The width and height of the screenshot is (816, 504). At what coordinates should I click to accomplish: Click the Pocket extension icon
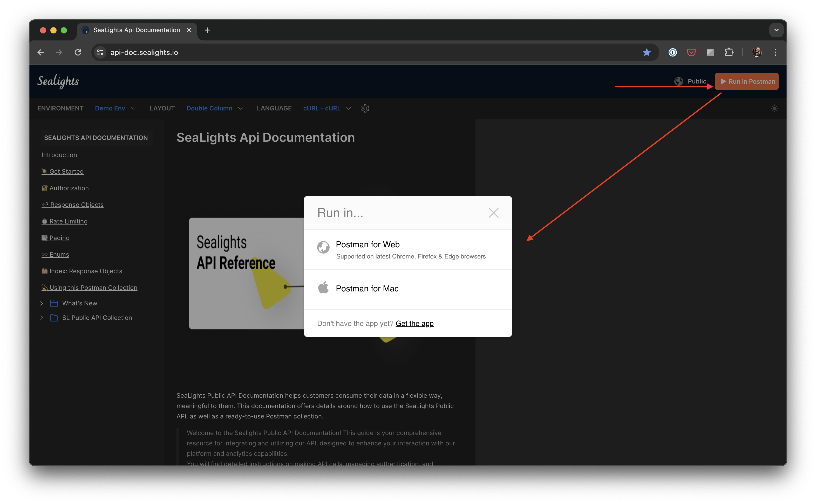(x=691, y=52)
